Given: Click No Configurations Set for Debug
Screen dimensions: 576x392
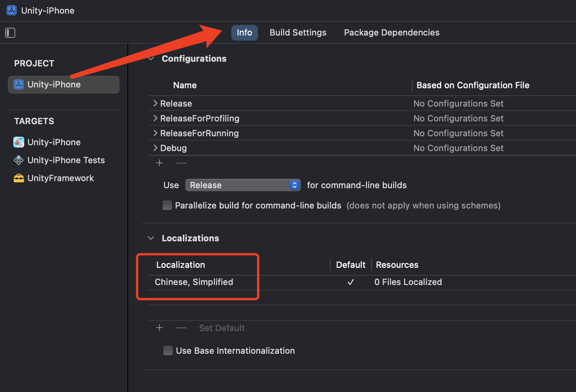Looking at the screenshot, I should tap(458, 148).
